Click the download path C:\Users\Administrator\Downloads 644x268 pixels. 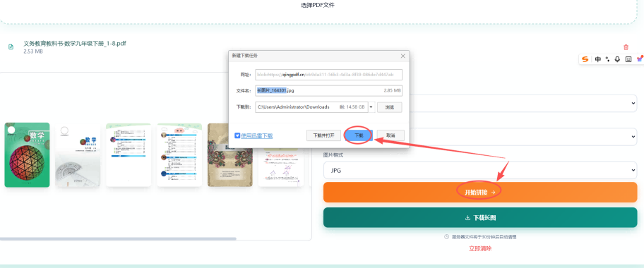[x=294, y=107]
